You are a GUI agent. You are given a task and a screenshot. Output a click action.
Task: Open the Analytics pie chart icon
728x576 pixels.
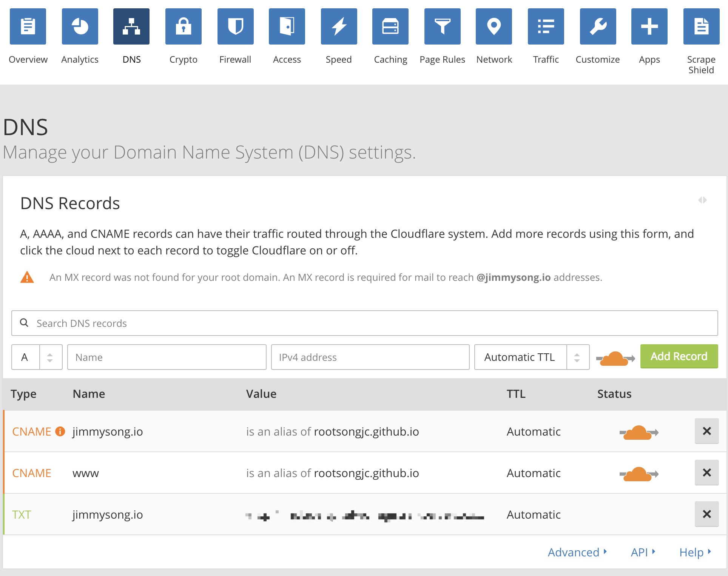click(x=80, y=26)
